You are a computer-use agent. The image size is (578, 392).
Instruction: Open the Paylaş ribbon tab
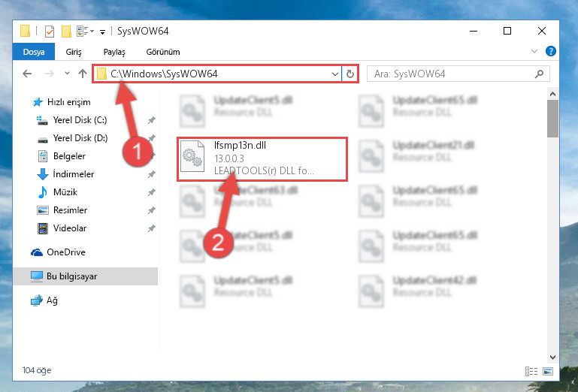point(114,52)
